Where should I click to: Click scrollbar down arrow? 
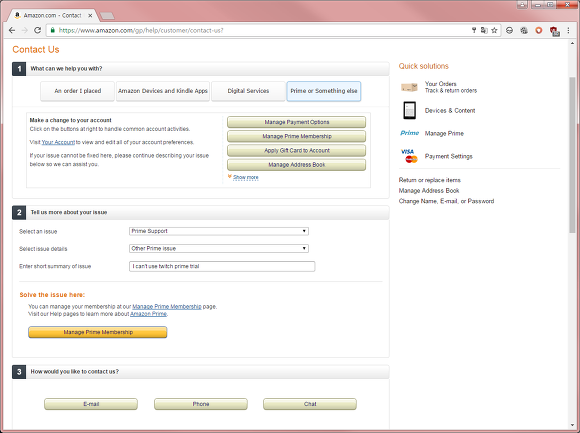click(x=572, y=425)
